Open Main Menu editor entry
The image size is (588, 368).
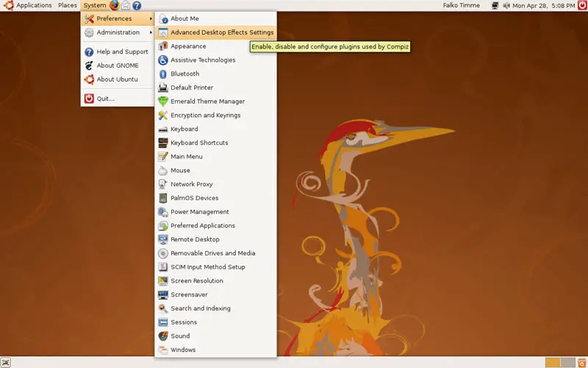coord(215,157)
